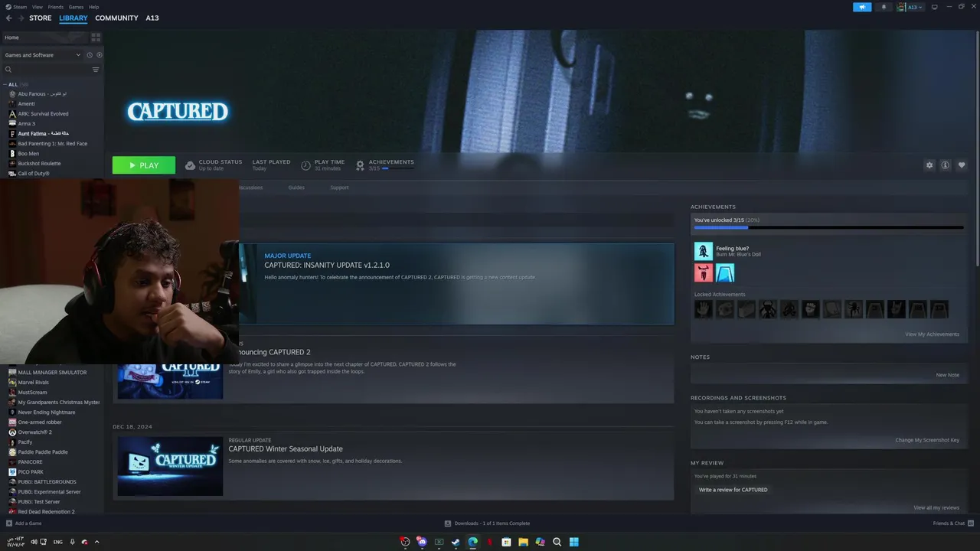Go to the STORE tab

pyautogui.click(x=41, y=18)
